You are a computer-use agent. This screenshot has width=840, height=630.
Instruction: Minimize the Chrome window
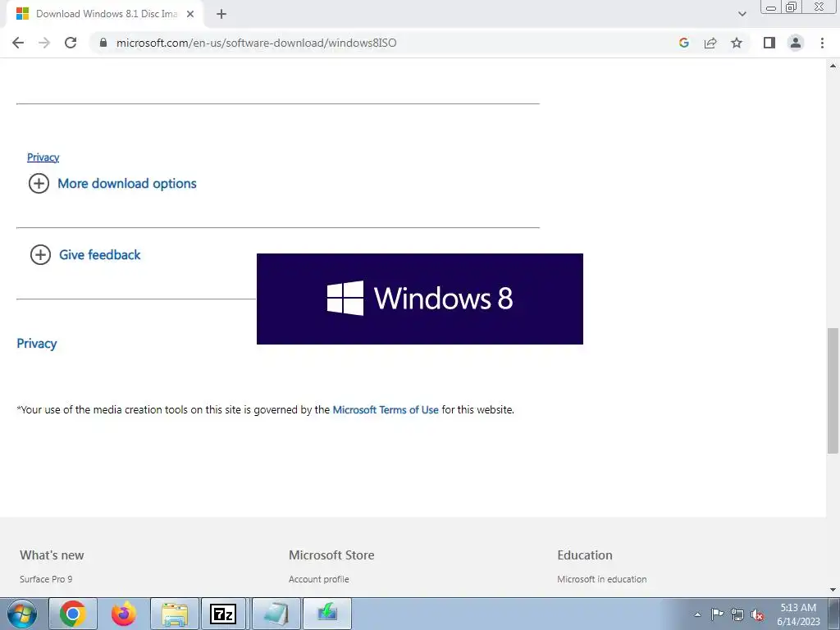pyautogui.click(x=771, y=7)
